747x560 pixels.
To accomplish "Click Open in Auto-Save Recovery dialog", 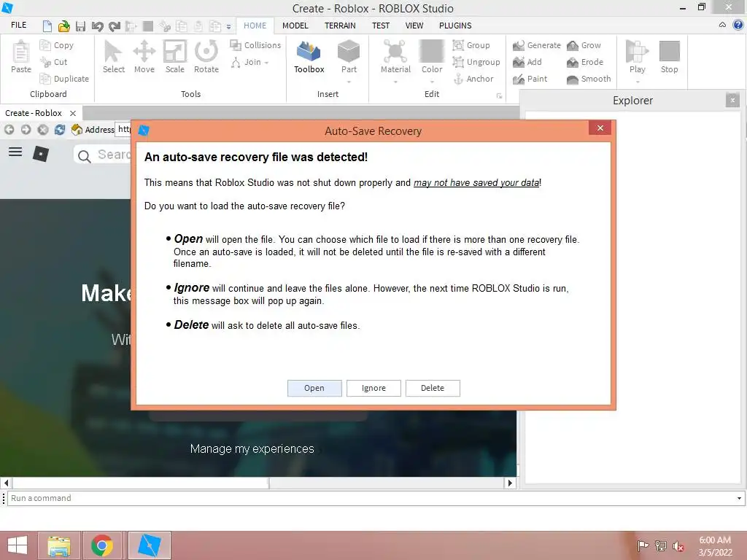I will click(x=314, y=388).
